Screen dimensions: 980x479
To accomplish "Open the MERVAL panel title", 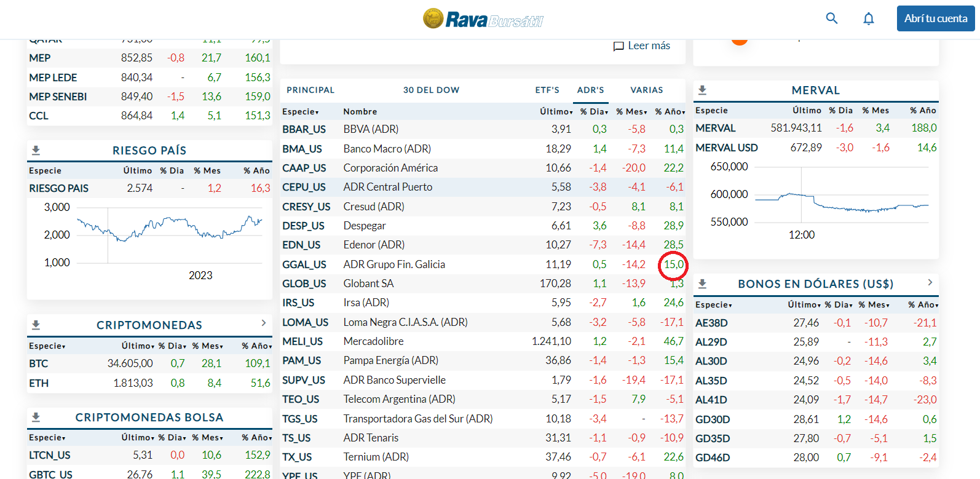I will point(816,90).
